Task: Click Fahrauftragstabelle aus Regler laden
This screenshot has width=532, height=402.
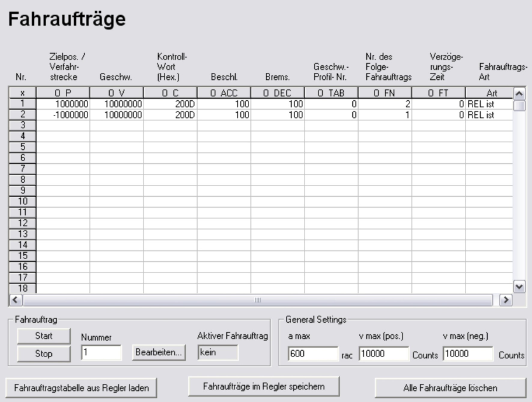Action: tap(81, 388)
